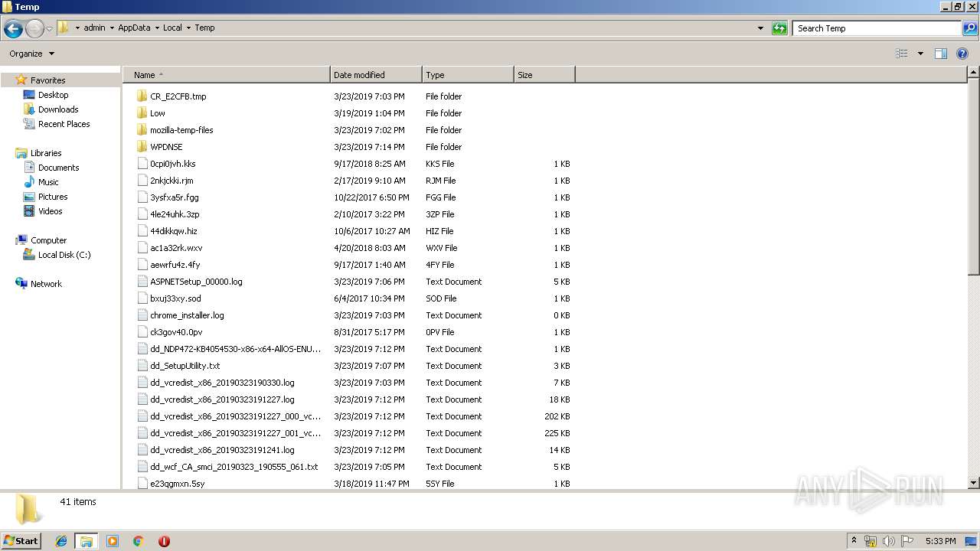
Task: Select Computer in the navigation pane
Action: click(x=48, y=240)
